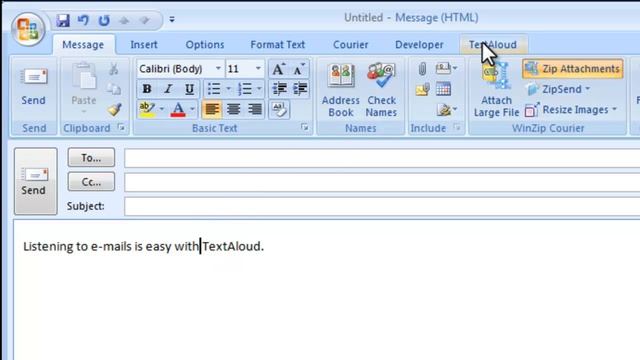Open the Developer tab

419,44
